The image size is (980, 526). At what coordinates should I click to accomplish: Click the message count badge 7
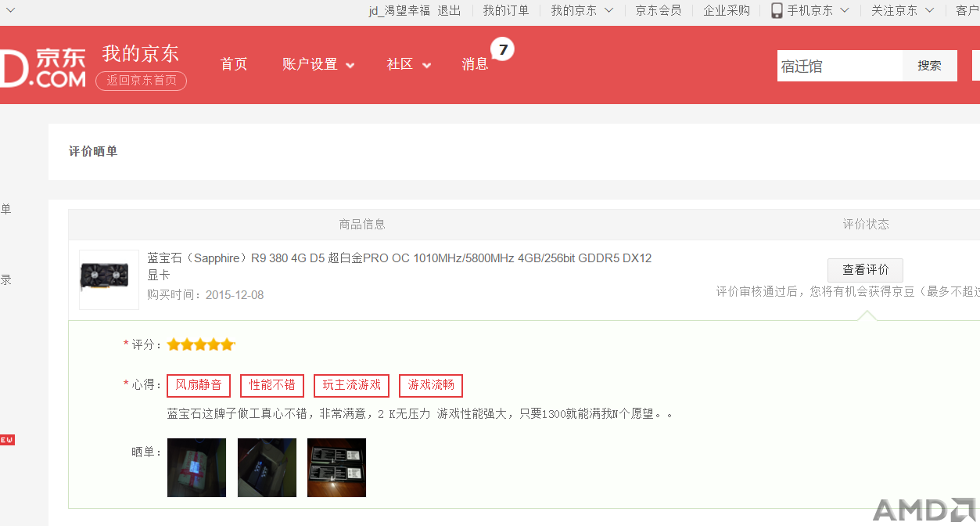pos(502,50)
